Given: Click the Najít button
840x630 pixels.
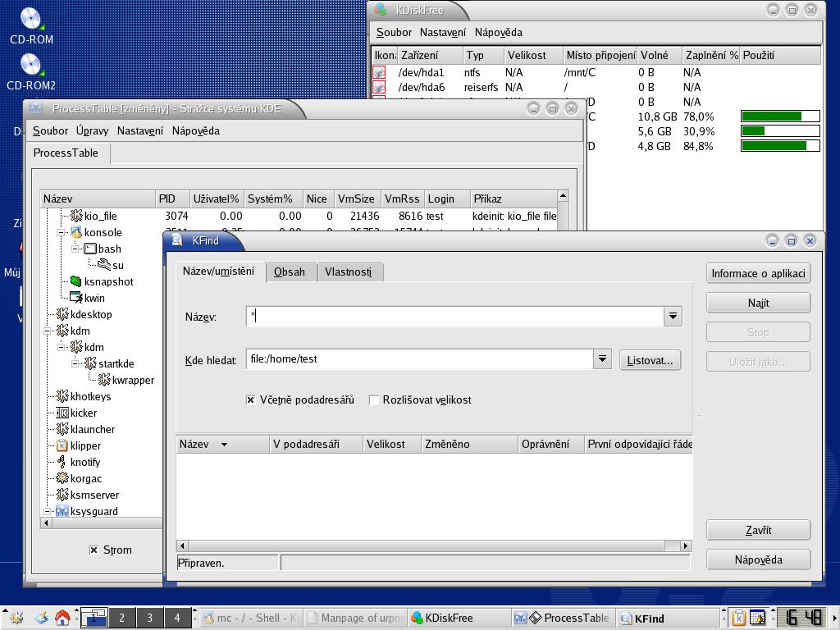Looking at the screenshot, I should click(758, 303).
